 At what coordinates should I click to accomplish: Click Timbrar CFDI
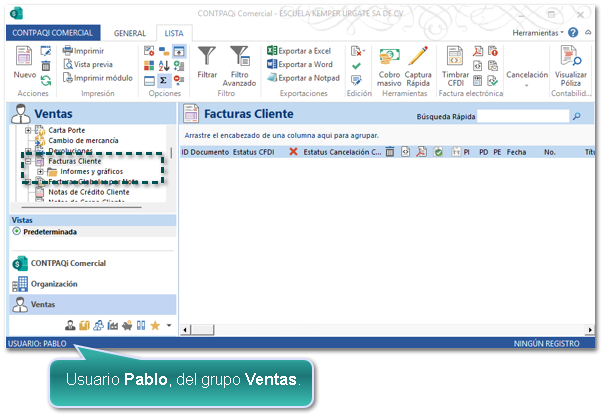[455, 67]
